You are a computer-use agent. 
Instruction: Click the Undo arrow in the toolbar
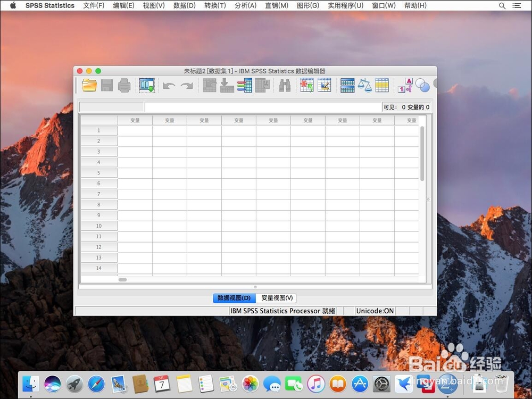(x=169, y=86)
